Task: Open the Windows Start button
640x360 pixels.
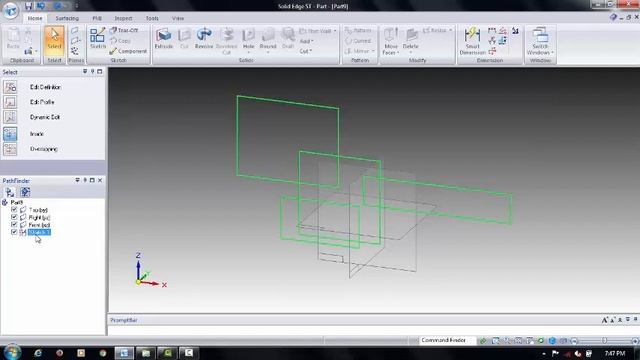Action: (x=11, y=353)
